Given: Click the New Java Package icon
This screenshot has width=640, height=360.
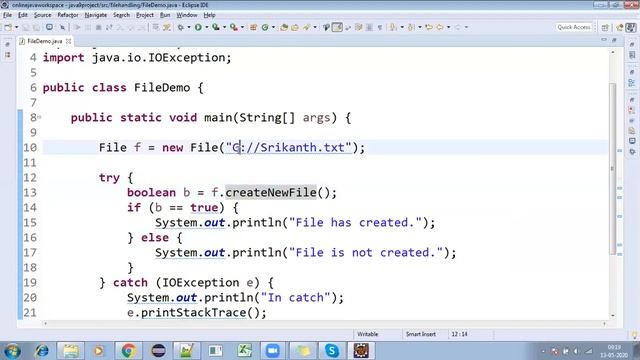Looking at the screenshot, I should pos(253,27).
